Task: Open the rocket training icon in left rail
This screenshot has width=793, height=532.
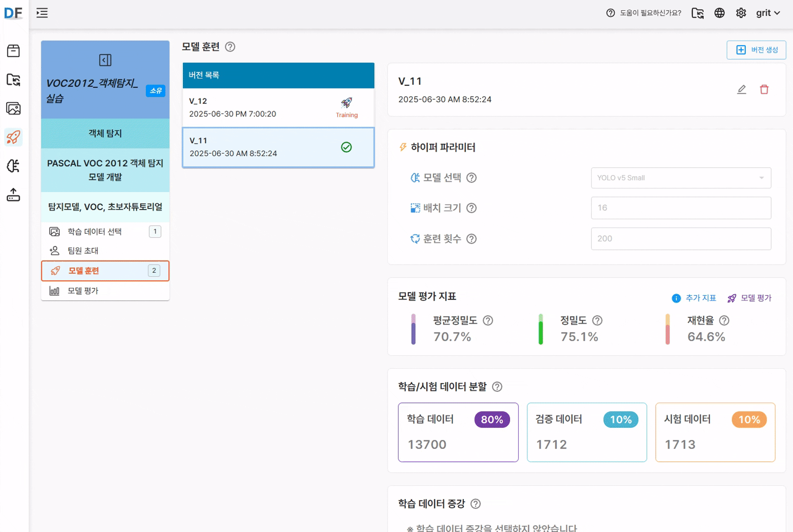Action: click(x=13, y=137)
